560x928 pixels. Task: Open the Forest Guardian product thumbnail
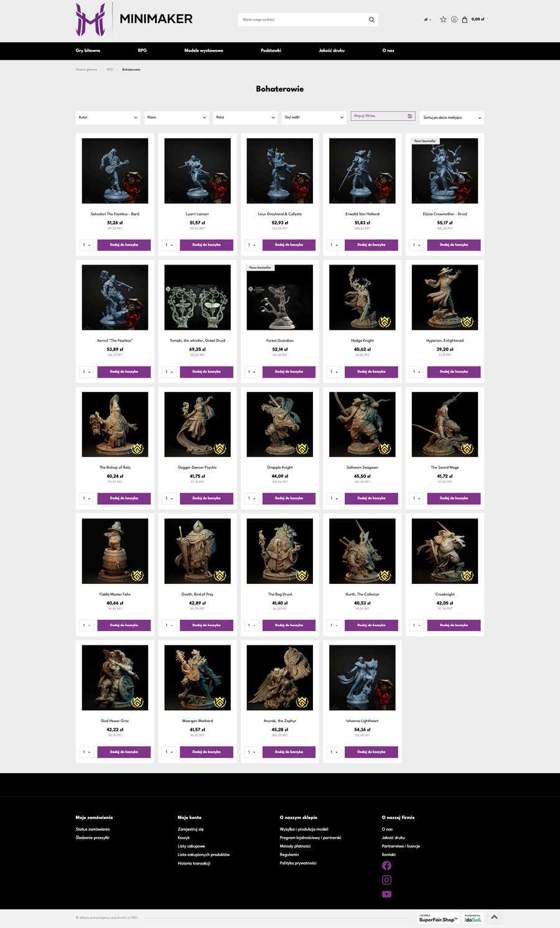tap(280, 298)
